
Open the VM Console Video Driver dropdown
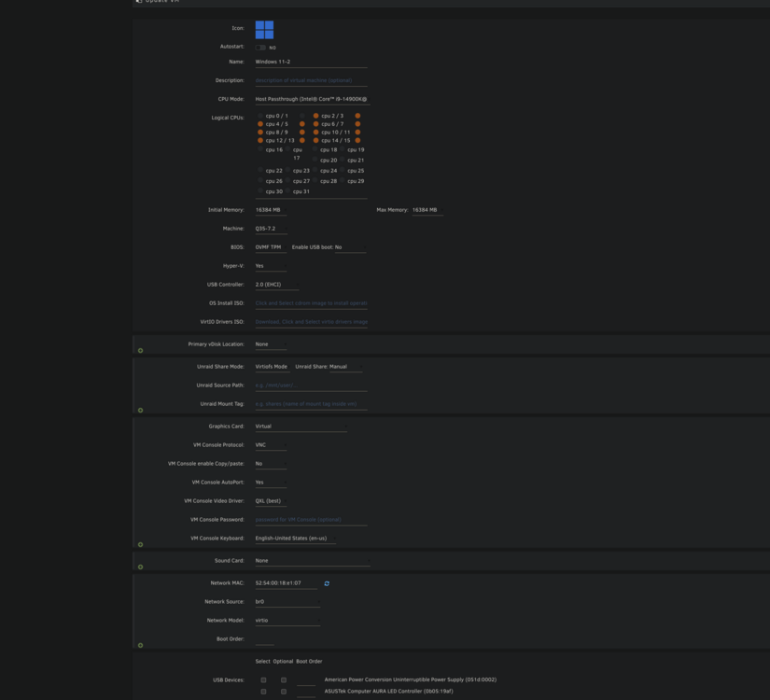(271, 501)
